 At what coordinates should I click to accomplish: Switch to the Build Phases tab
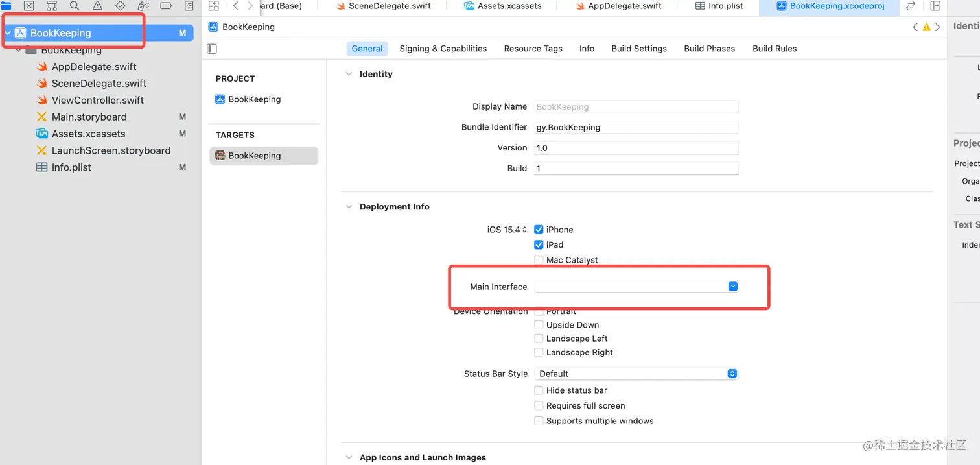pos(710,49)
